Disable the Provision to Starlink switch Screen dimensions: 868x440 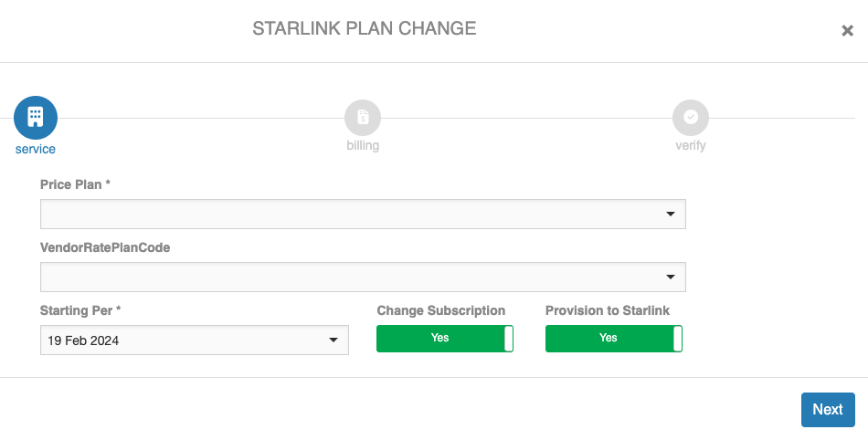point(614,338)
